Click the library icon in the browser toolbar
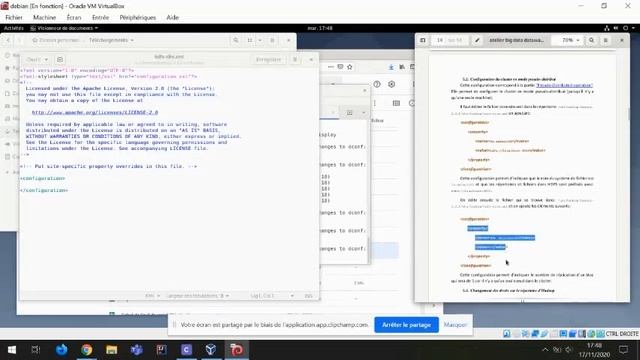This screenshot has width=640, height=360. pos(402,67)
